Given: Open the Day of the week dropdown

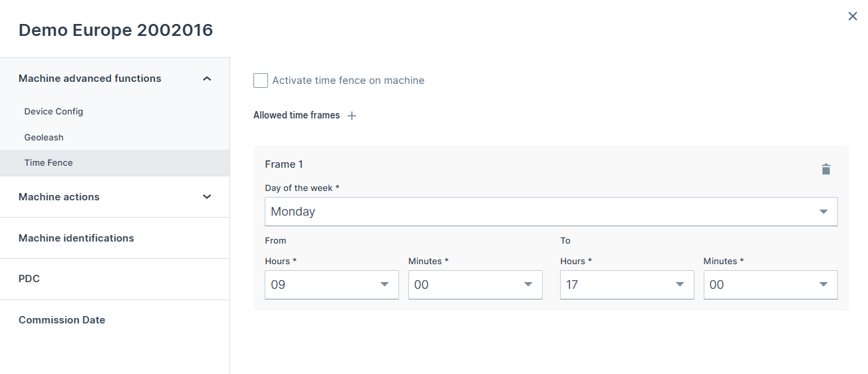Looking at the screenshot, I should 551,212.
